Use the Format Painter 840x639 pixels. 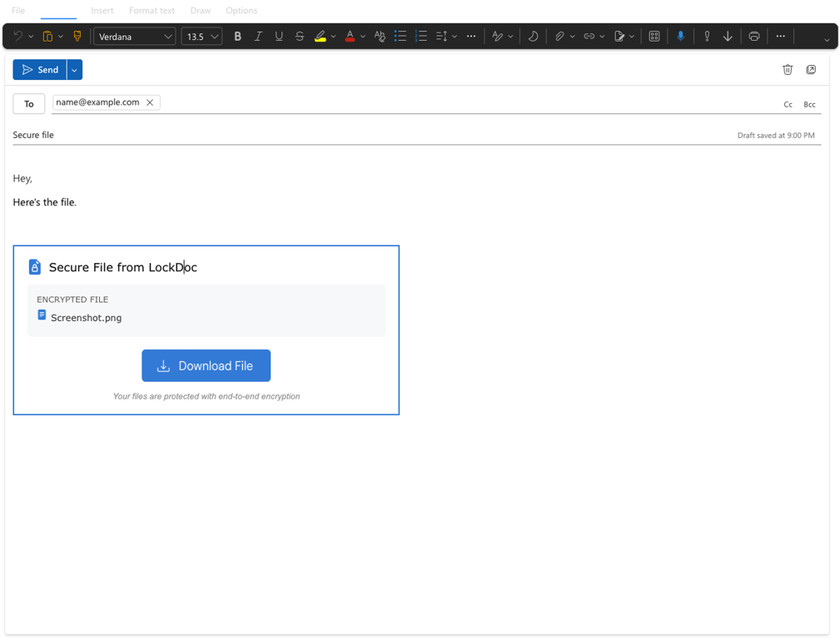coord(77,36)
